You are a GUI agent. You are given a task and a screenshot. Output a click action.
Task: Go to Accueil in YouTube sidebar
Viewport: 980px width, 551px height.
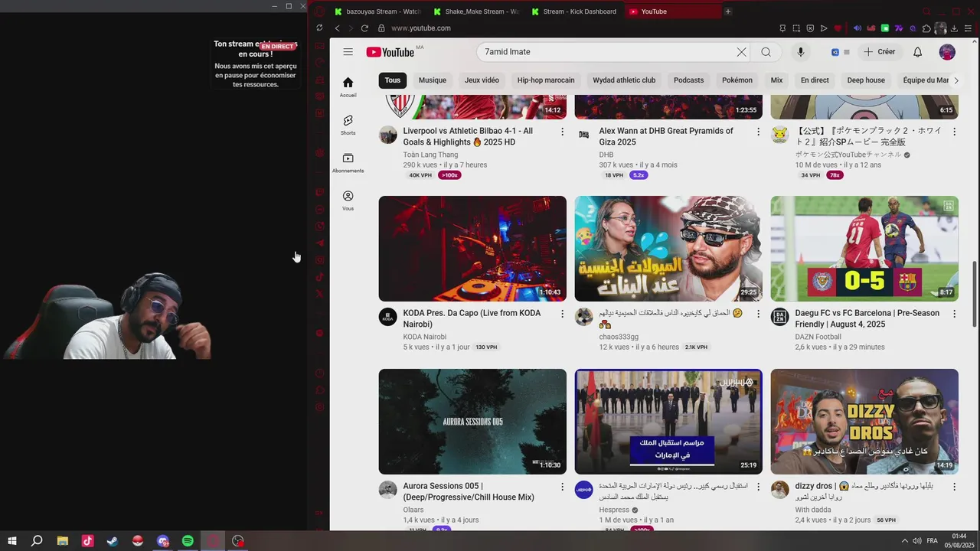click(x=348, y=87)
